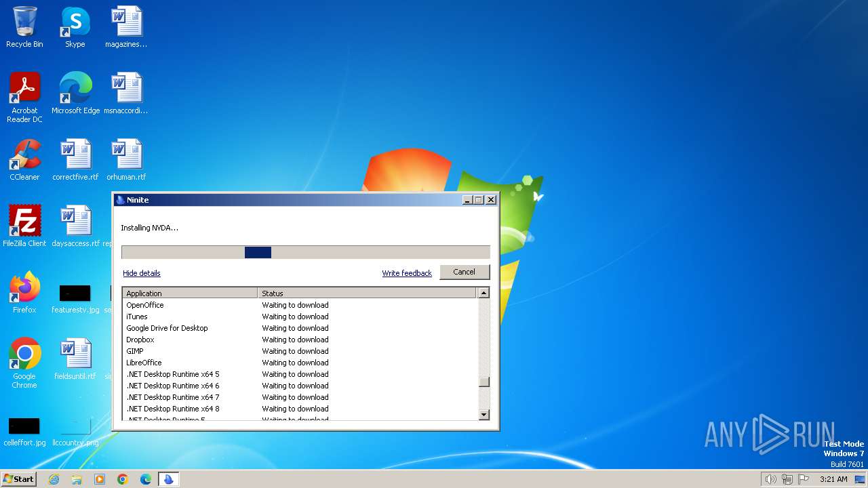
Task: Select the celleffort.jpg image file
Action: pos(24,432)
